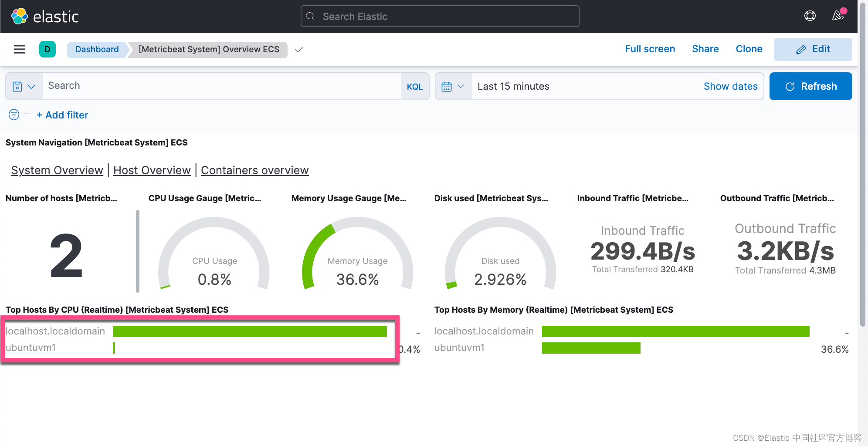Click the Inbound Traffic 299.4B/s value
Image resolution: width=868 pixels, height=446 pixels.
click(643, 251)
